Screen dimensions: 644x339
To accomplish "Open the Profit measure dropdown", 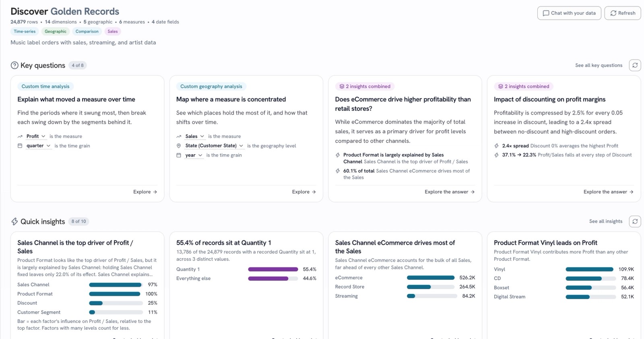I will [36, 136].
